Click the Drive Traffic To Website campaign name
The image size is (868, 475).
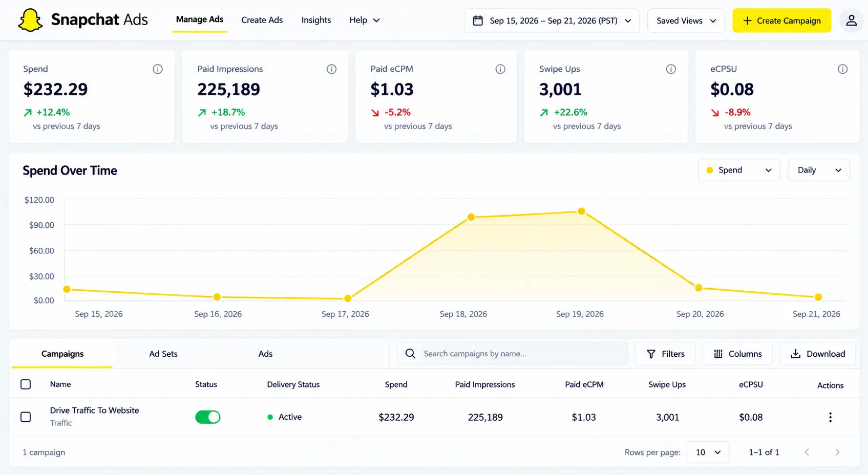pos(95,411)
